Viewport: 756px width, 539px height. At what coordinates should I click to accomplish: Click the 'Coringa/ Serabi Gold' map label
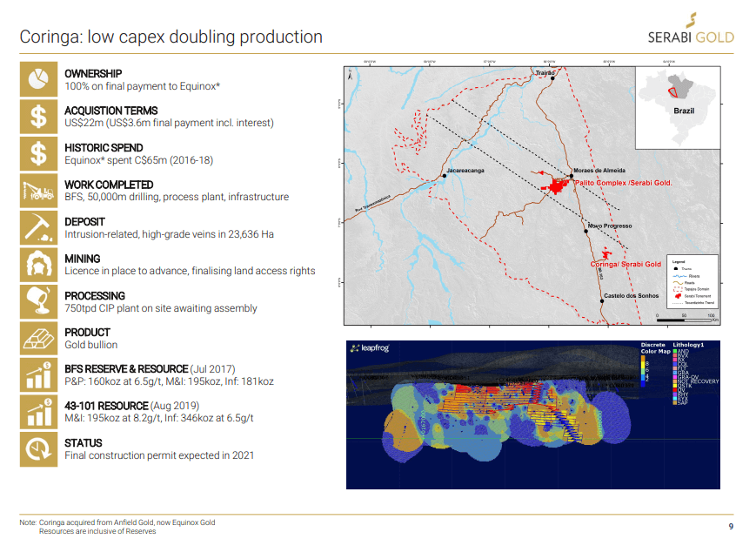click(626, 265)
